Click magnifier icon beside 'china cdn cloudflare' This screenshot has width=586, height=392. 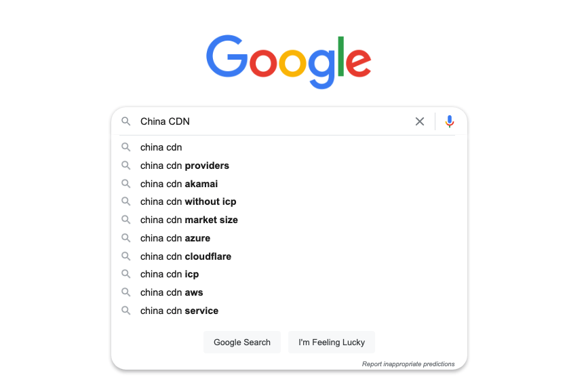(x=125, y=256)
